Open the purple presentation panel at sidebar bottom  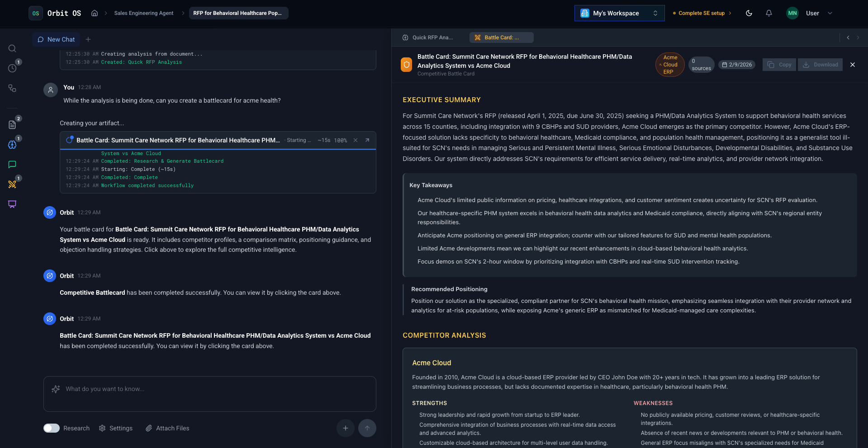(12, 204)
